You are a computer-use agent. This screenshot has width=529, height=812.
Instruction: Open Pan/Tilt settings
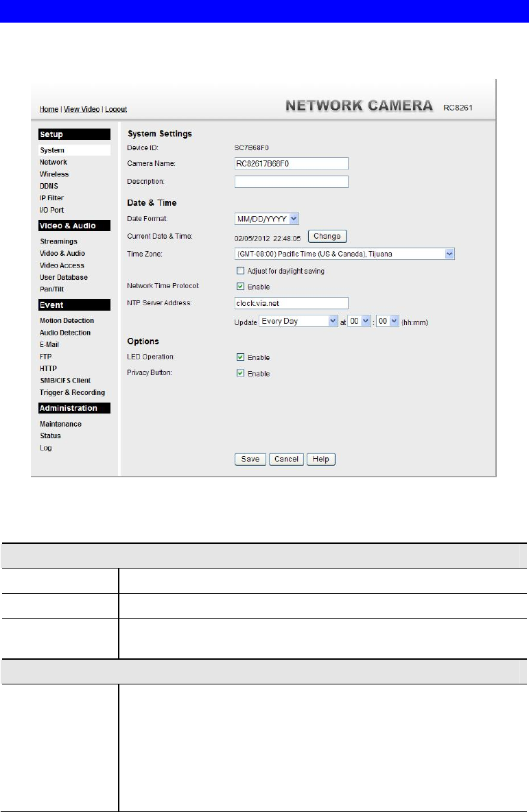[52, 289]
